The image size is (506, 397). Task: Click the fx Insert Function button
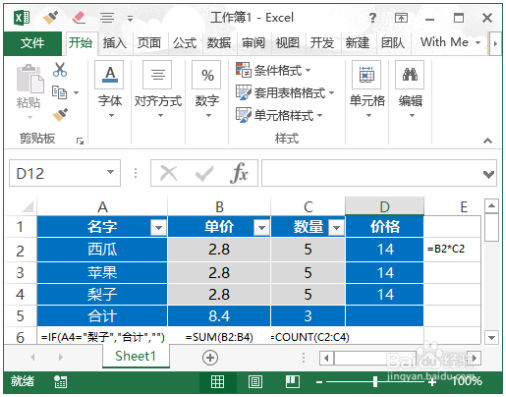point(239,173)
